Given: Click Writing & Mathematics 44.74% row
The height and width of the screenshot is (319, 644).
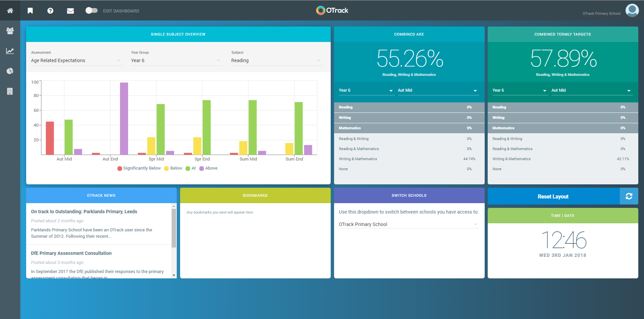Looking at the screenshot, I should click(409, 159).
